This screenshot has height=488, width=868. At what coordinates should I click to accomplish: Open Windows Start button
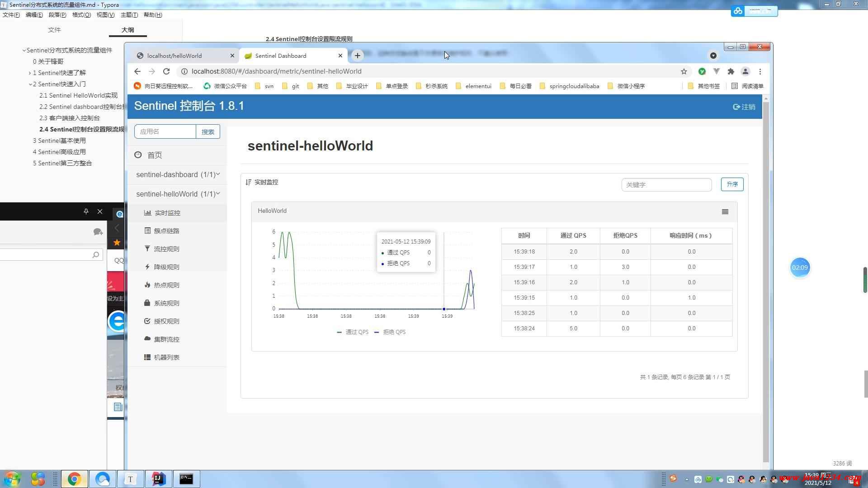pyautogui.click(x=12, y=479)
